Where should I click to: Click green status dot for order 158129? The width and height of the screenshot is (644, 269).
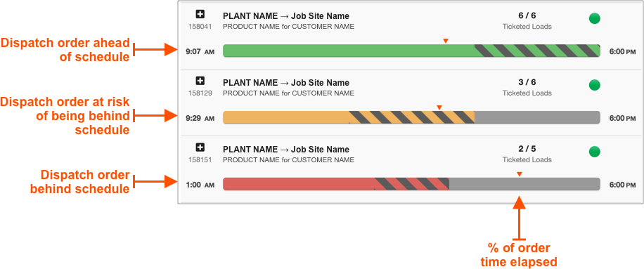pyautogui.click(x=594, y=85)
